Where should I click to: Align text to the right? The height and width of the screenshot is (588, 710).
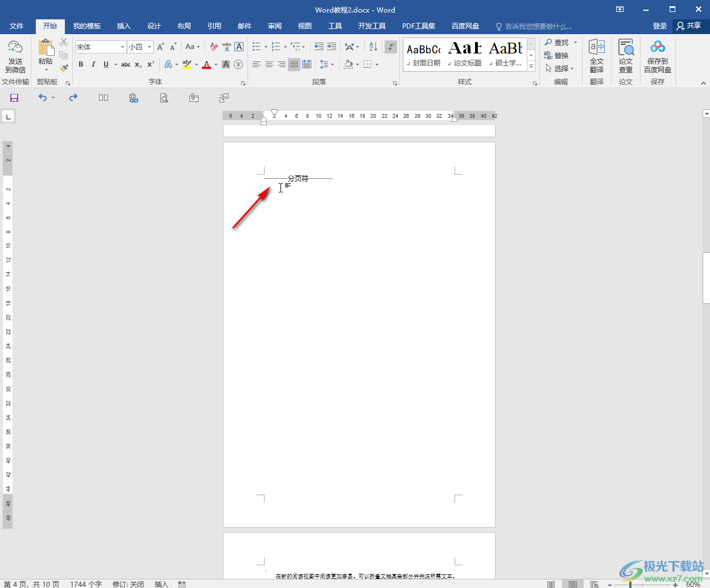click(x=282, y=64)
